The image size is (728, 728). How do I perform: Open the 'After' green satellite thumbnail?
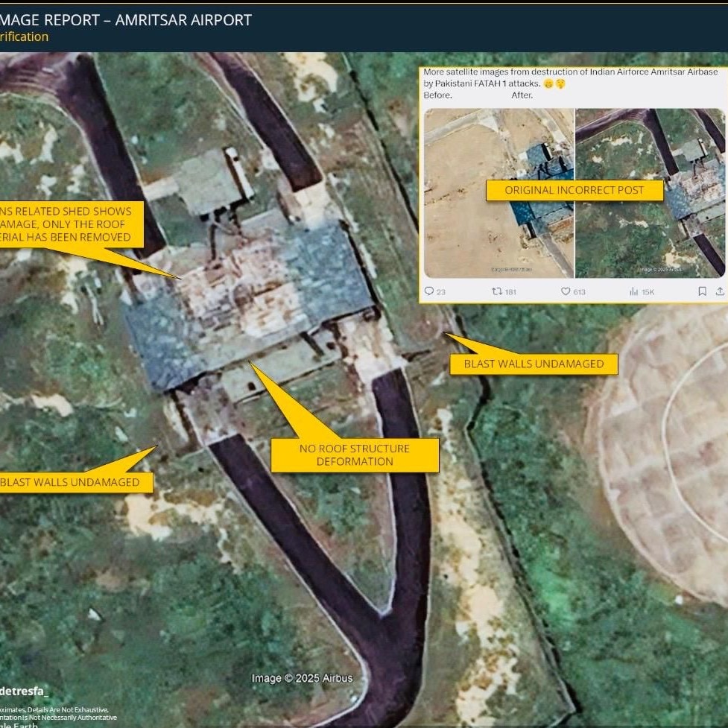click(x=651, y=193)
